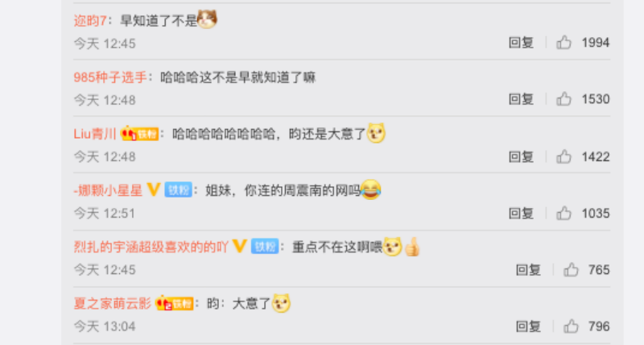Screen dimensions: 644x345
Task: Like Liu青川's comment with 1422 likes
Action: click(x=564, y=156)
